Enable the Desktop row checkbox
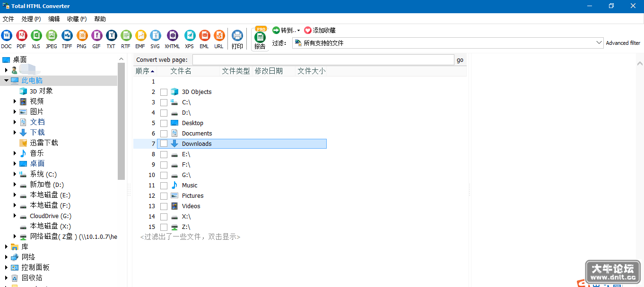Image resolution: width=644 pixels, height=287 pixels. (x=164, y=123)
